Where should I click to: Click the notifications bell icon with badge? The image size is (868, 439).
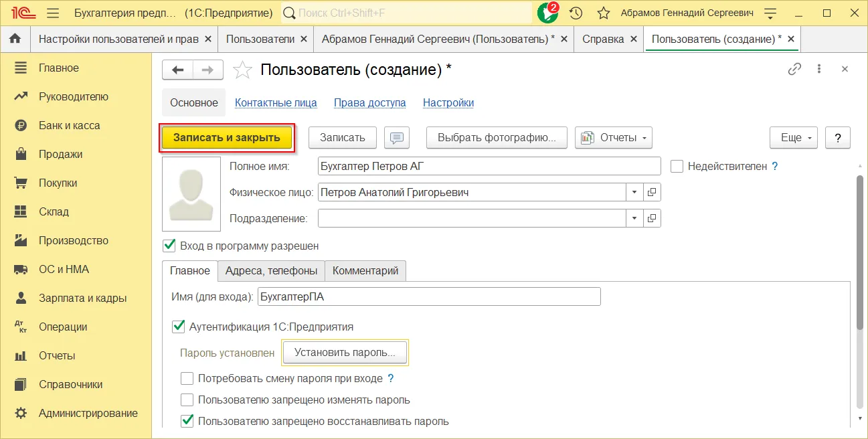coord(547,13)
